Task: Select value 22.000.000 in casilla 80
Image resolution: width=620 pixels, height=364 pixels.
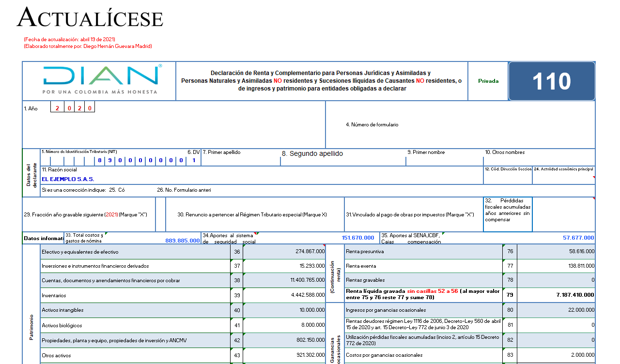Action: (582, 310)
